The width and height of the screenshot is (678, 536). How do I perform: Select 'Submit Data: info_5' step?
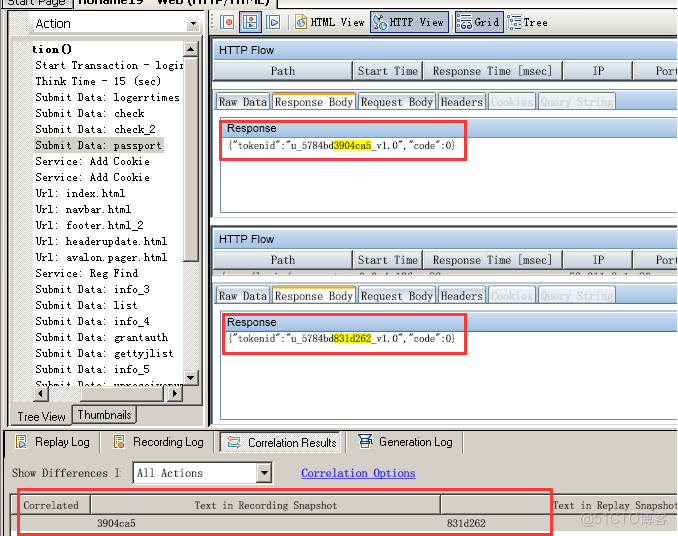[92, 369]
